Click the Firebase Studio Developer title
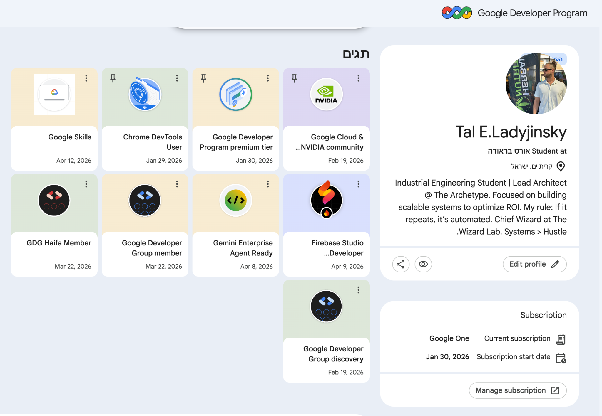602x416 pixels. (337, 248)
